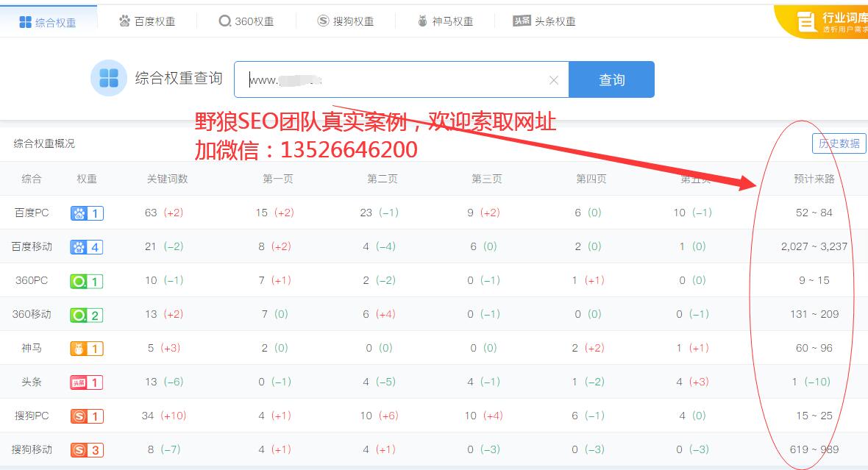Click the Baidu PC weight badge icon
This screenshot has width=868, height=470.
click(87, 213)
